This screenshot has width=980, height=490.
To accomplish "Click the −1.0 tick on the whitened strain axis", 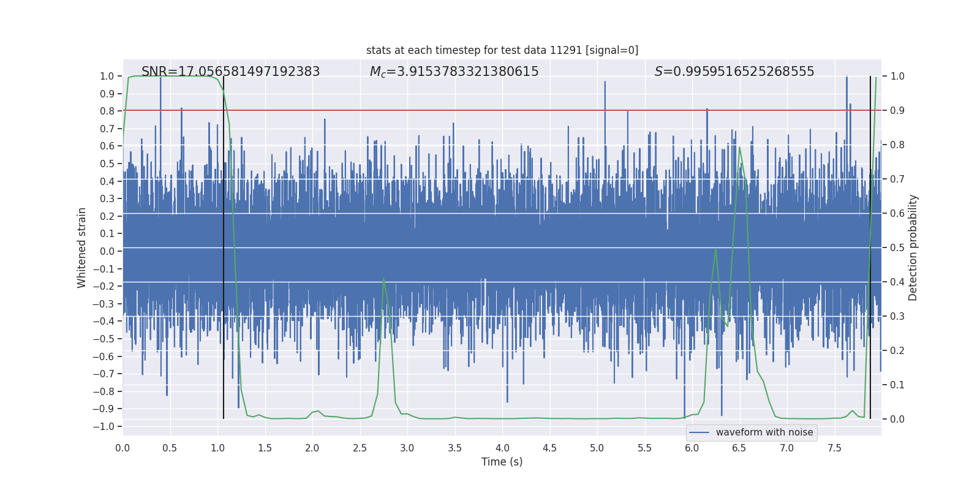I will 107,426.
